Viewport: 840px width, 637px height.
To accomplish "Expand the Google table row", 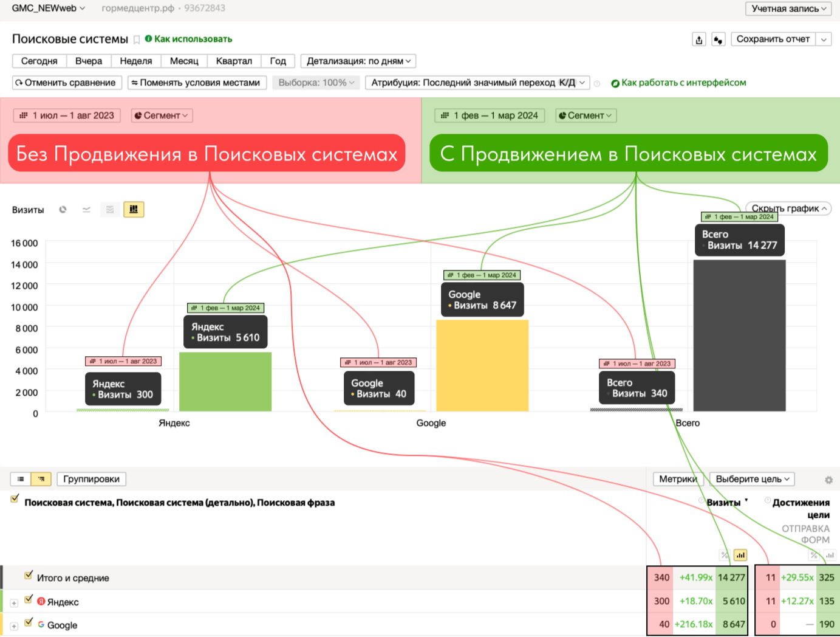I will click(14, 627).
